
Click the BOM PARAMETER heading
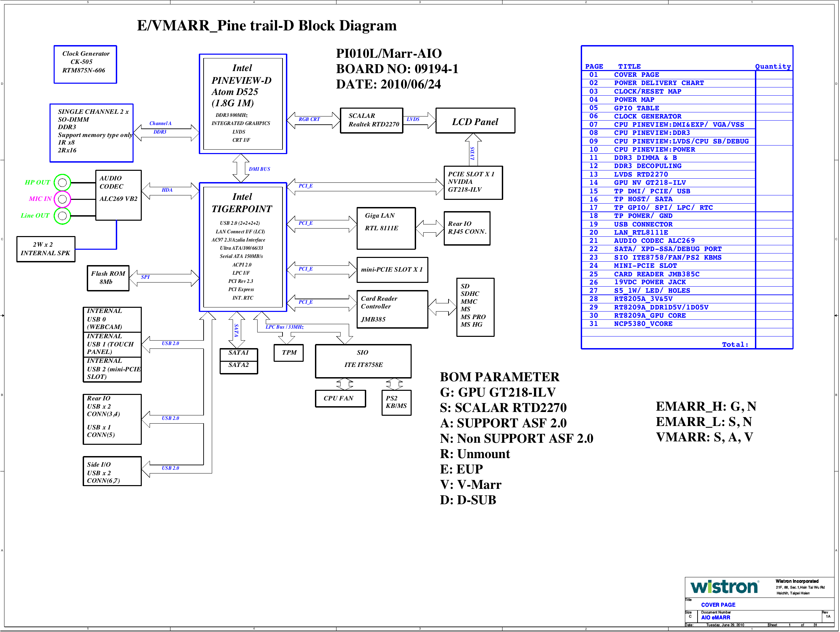coord(499,377)
